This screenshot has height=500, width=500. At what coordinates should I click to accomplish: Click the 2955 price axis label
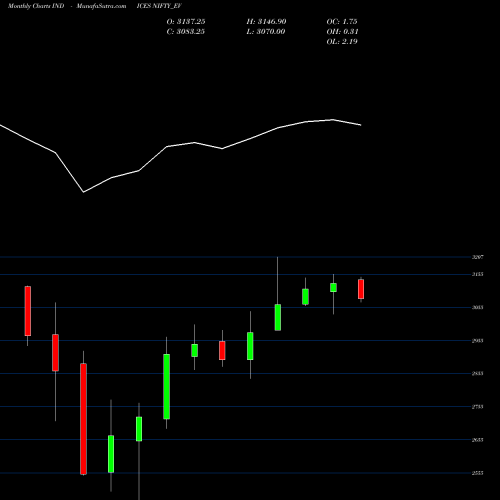tap(478, 341)
